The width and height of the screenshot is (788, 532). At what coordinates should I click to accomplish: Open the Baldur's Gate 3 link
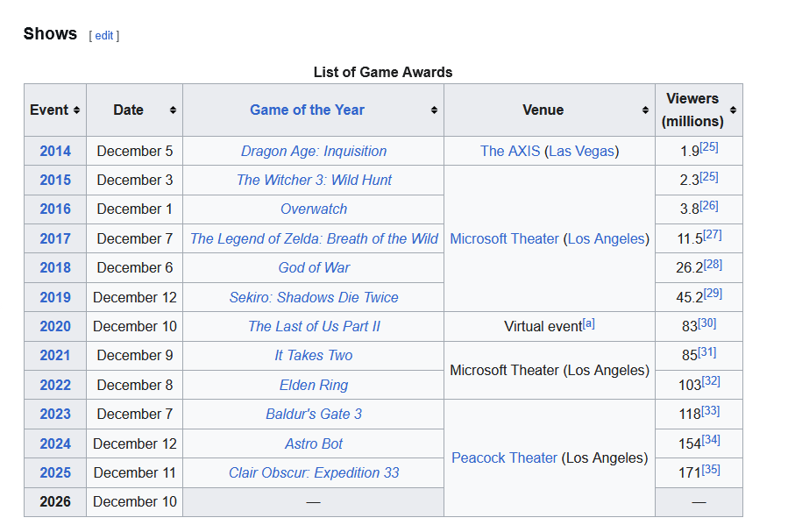pos(314,415)
